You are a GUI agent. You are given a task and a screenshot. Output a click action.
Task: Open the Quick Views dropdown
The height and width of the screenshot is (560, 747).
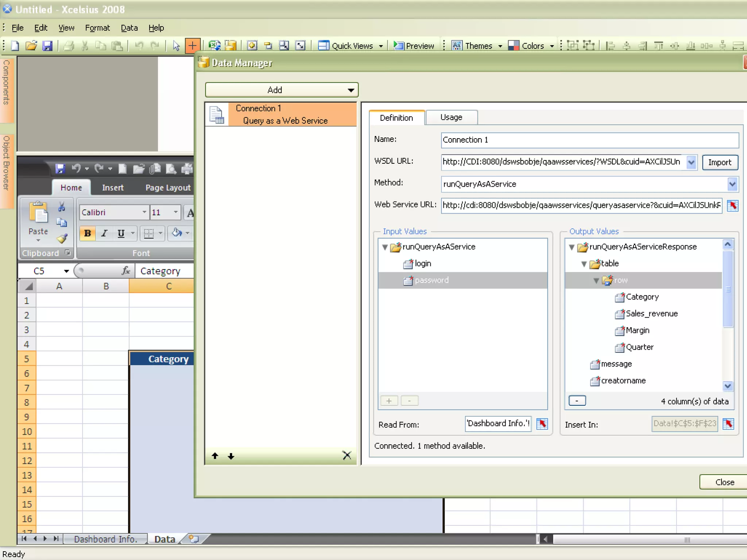pyautogui.click(x=351, y=46)
